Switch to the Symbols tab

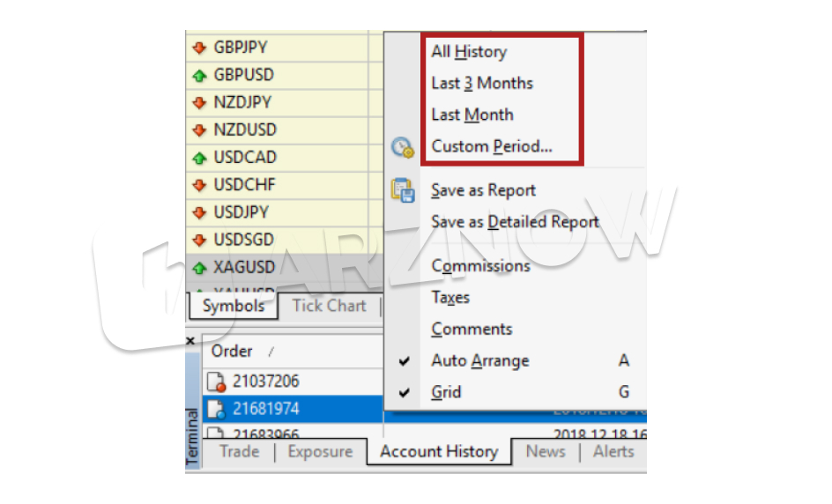(x=234, y=306)
